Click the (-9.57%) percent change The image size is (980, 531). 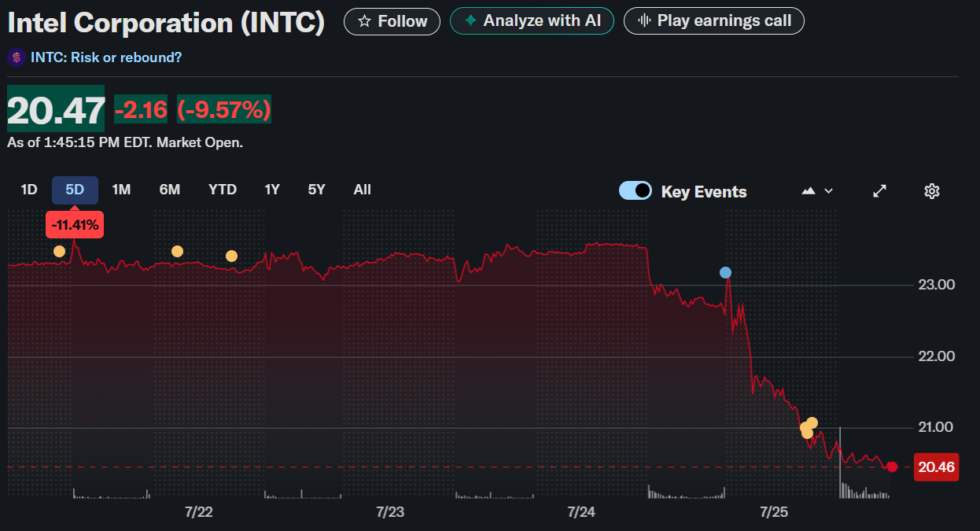[x=224, y=109]
